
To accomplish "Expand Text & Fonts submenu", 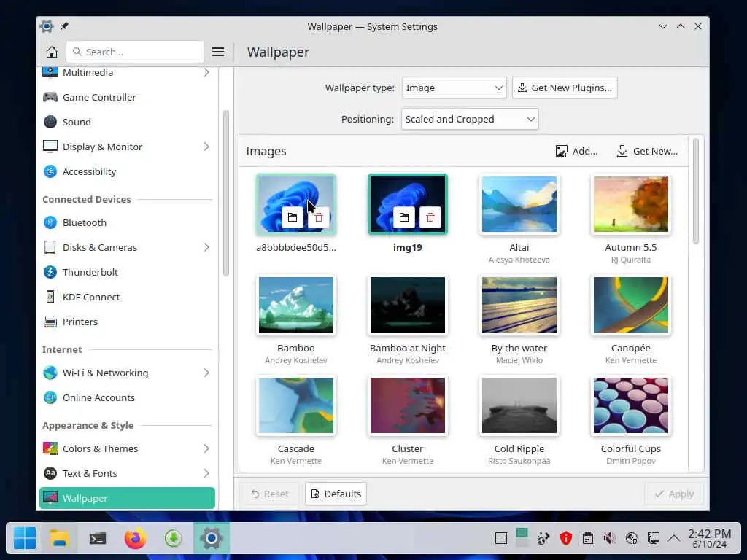I will click(206, 473).
